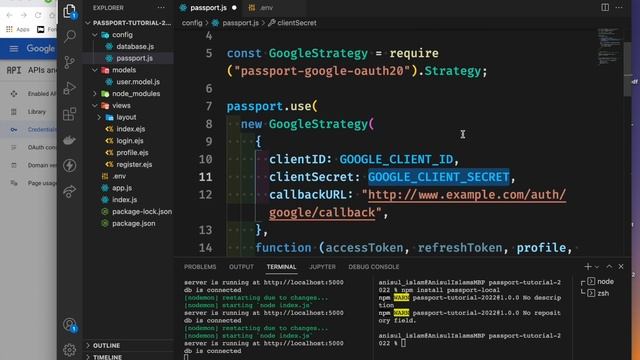Select the node terminal instance

click(x=600, y=282)
